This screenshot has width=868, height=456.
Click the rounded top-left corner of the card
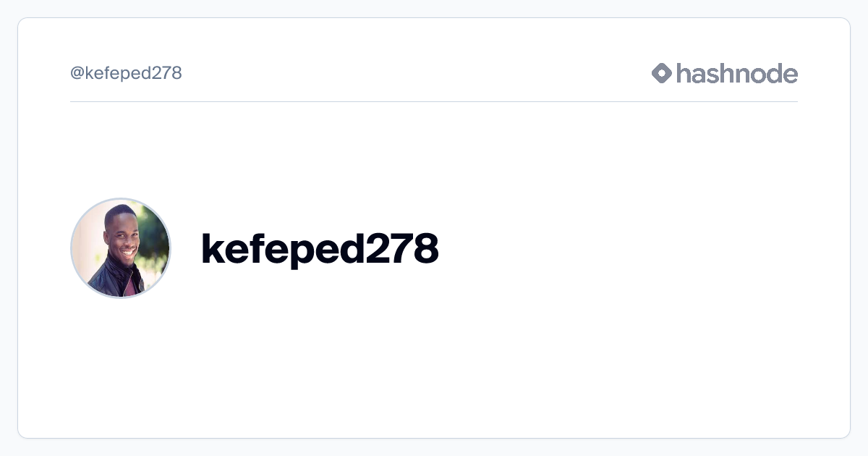click(22, 22)
